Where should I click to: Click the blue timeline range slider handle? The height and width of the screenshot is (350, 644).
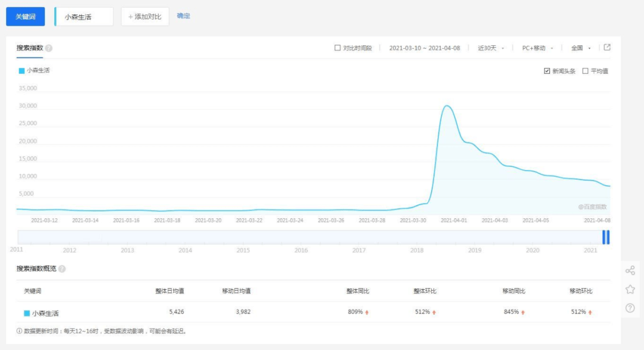point(606,237)
